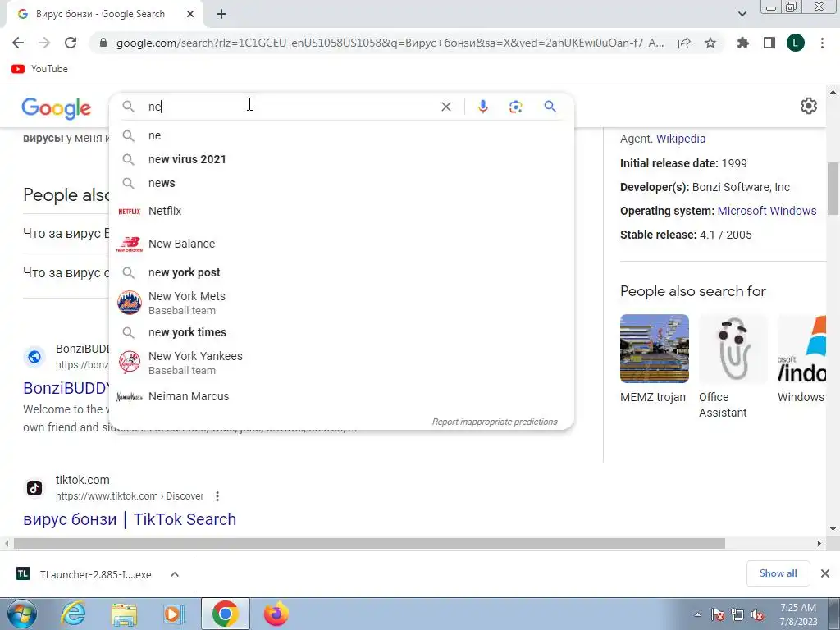Open the Microsoft Windows link
Viewport: 840px width, 630px height.
tap(767, 211)
